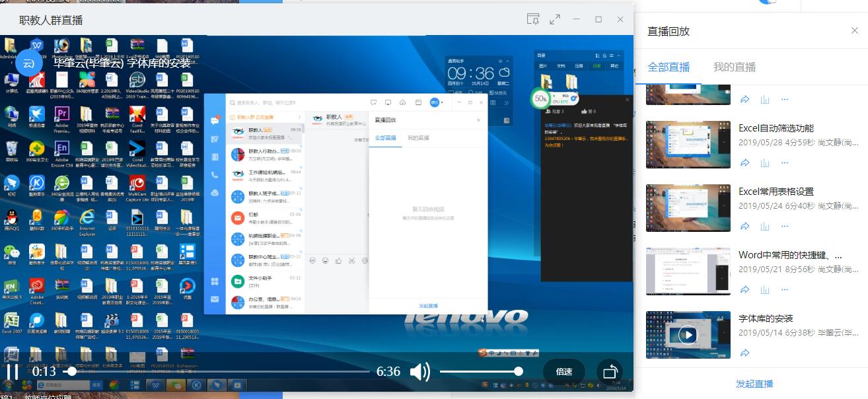Image resolution: width=868 pixels, height=399 pixels.
Task: Toggle play on the 字体库的安装 thumbnail
Action: (x=688, y=335)
